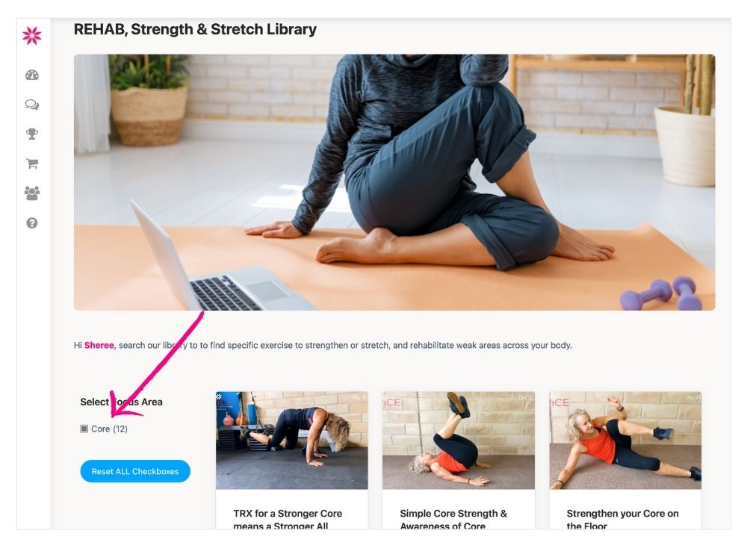
Task: Click Simple Core Strength & Awareness title
Action: coord(453,519)
